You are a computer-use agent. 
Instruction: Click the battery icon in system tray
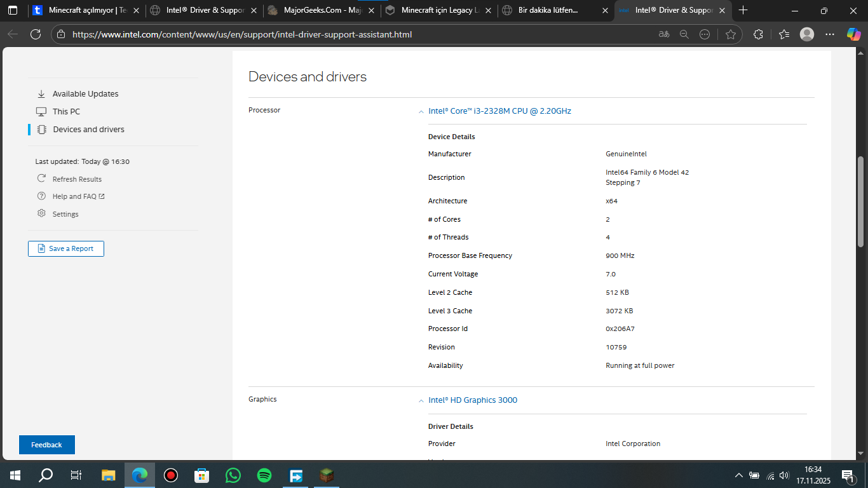tap(754, 475)
